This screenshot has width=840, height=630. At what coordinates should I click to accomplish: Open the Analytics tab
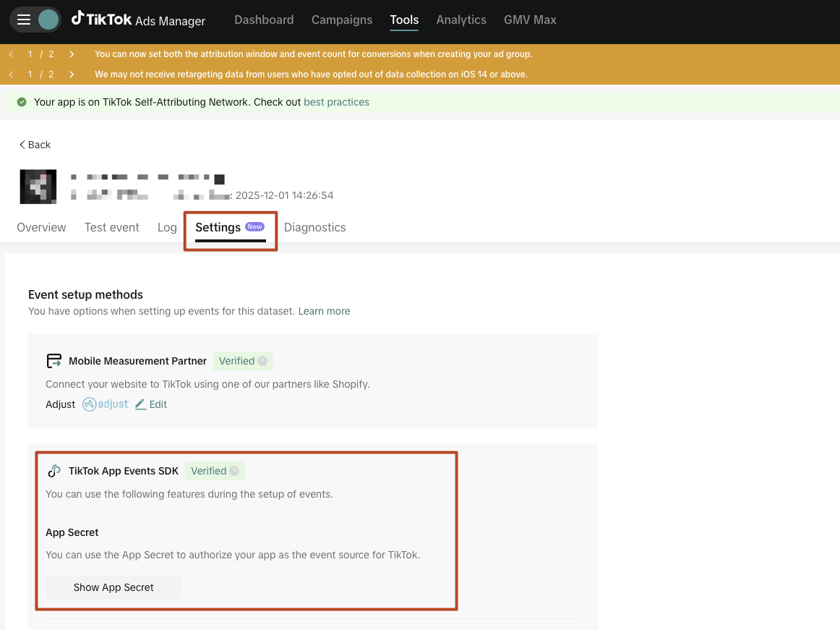[461, 20]
